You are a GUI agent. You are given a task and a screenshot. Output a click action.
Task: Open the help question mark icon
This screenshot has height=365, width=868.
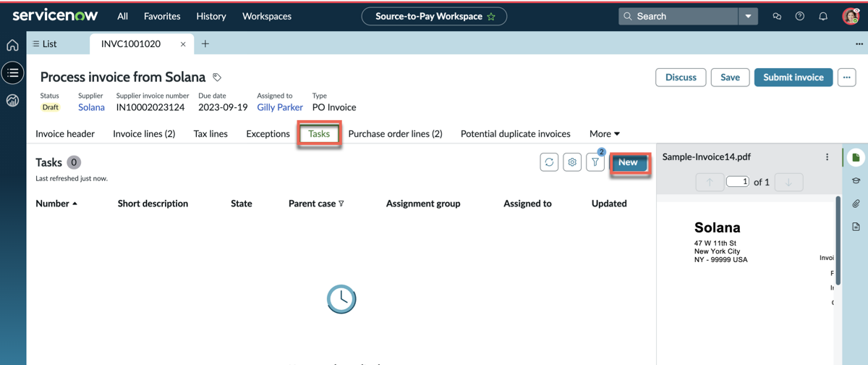(x=800, y=16)
